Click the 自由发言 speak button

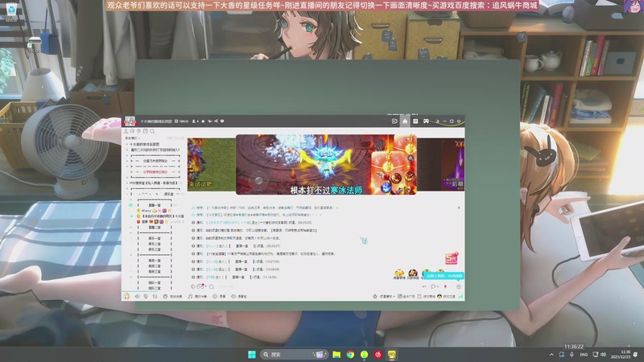(x=172, y=296)
